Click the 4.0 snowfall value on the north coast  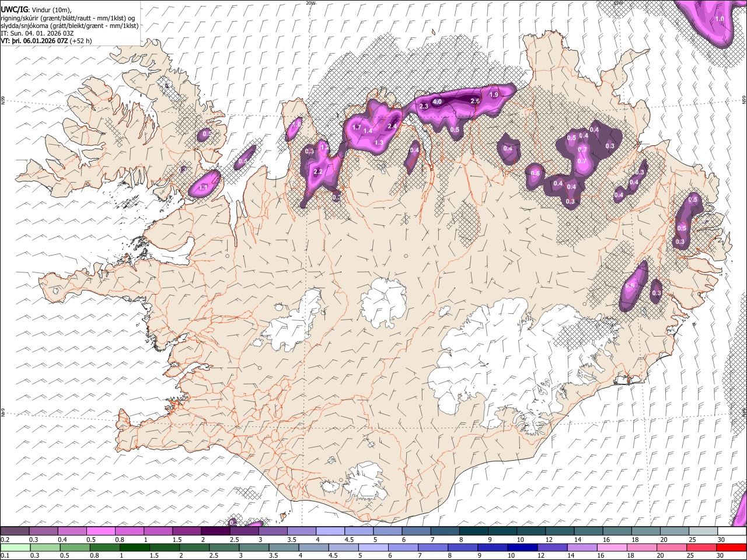click(438, 101)
